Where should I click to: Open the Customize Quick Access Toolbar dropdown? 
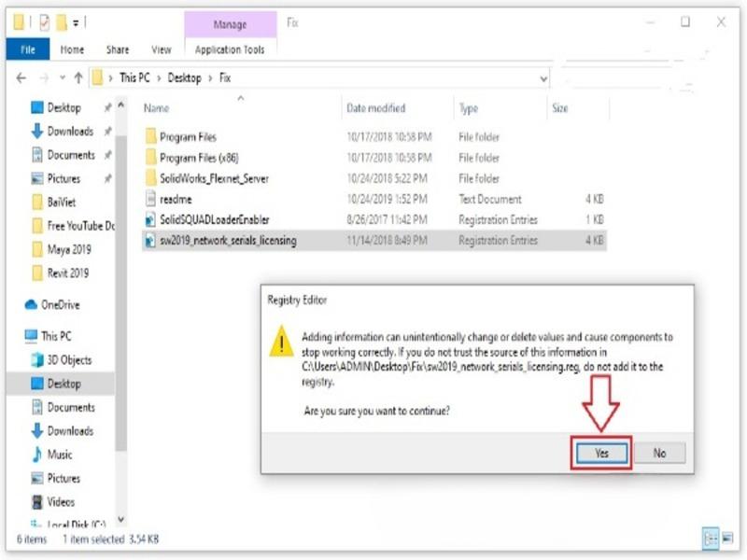(x=76, y=22)
